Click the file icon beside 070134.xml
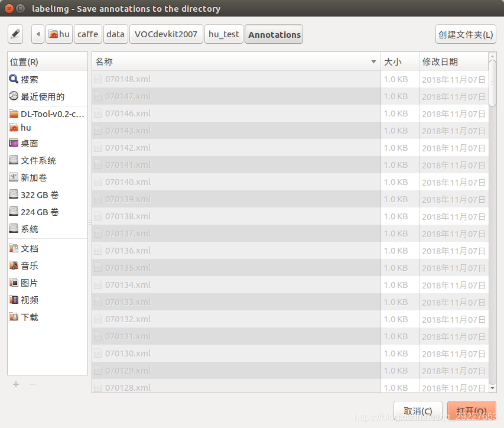This screenshot has width=504, height=428. coord(97,285)
